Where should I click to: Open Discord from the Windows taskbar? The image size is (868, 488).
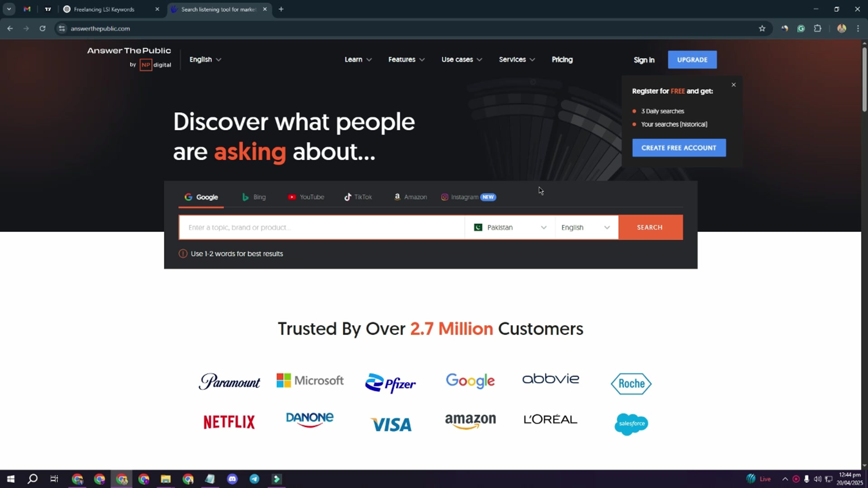point(232,479)
